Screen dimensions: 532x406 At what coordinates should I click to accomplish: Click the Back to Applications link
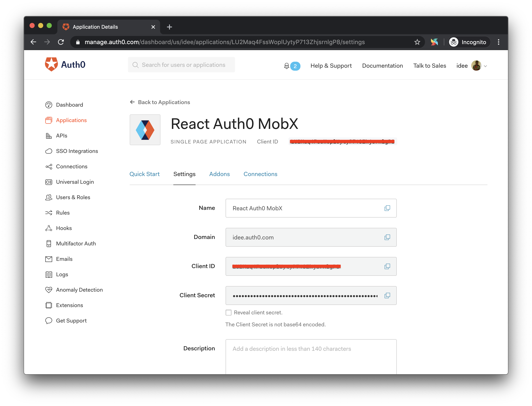[164, 102]
